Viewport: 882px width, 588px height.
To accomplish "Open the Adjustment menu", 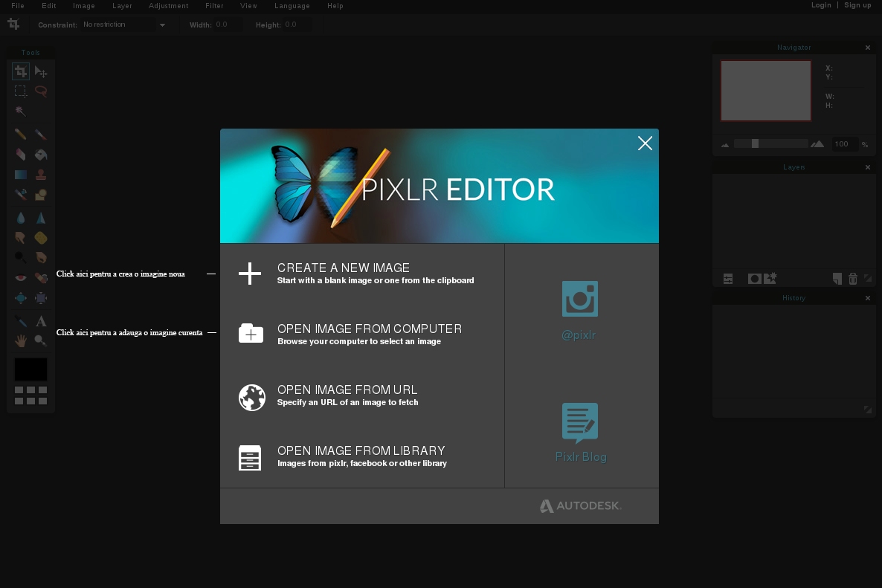I will (x=169, y=6).
